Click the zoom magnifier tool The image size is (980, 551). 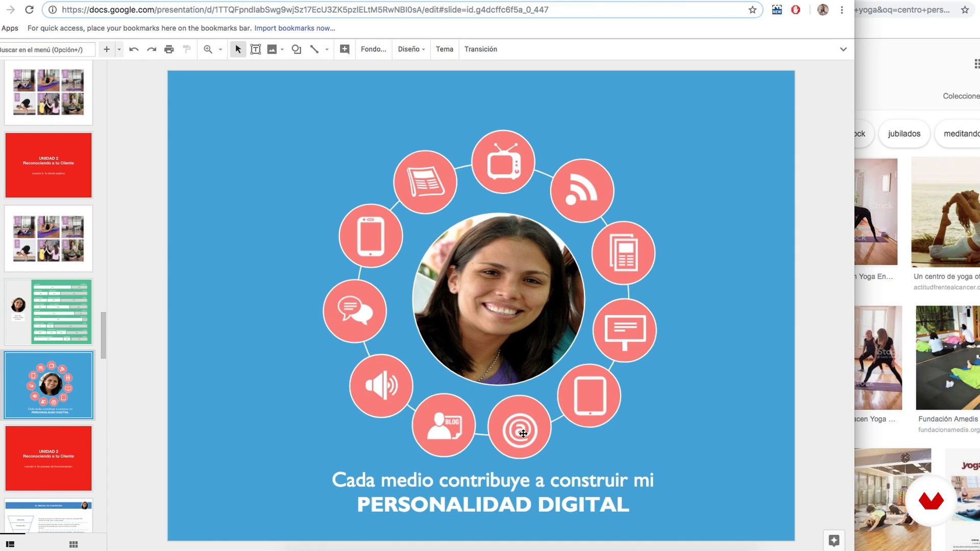tap(208, 49)
